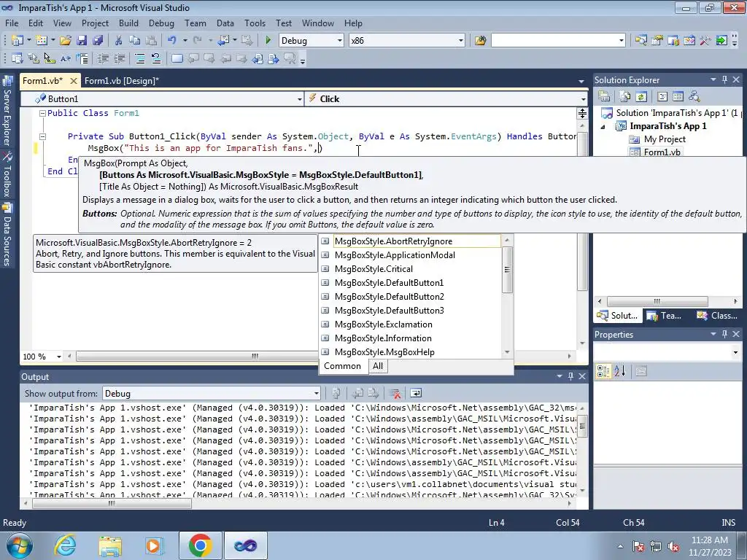Toggle auto-hide pin on the Properties panel
Viewport: 747px width, 560px height.
point(724,334)
